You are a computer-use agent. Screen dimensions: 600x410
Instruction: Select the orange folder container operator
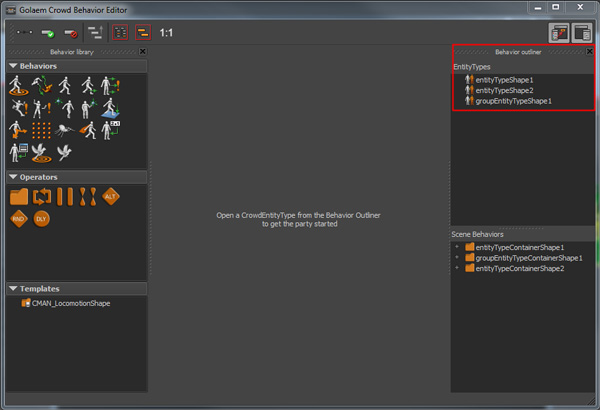(x=19, y=197)
